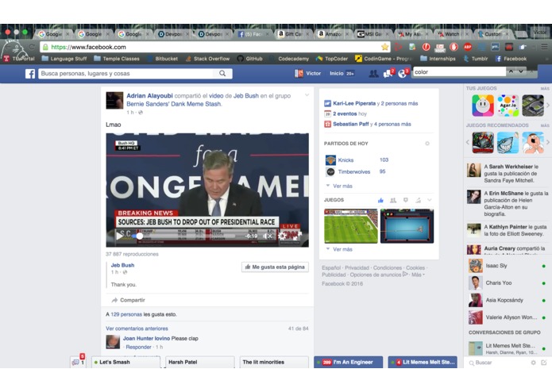Open the pool game thumbnail
The height and width of the screenshot is (392, 552).
(x=407, y=226)
